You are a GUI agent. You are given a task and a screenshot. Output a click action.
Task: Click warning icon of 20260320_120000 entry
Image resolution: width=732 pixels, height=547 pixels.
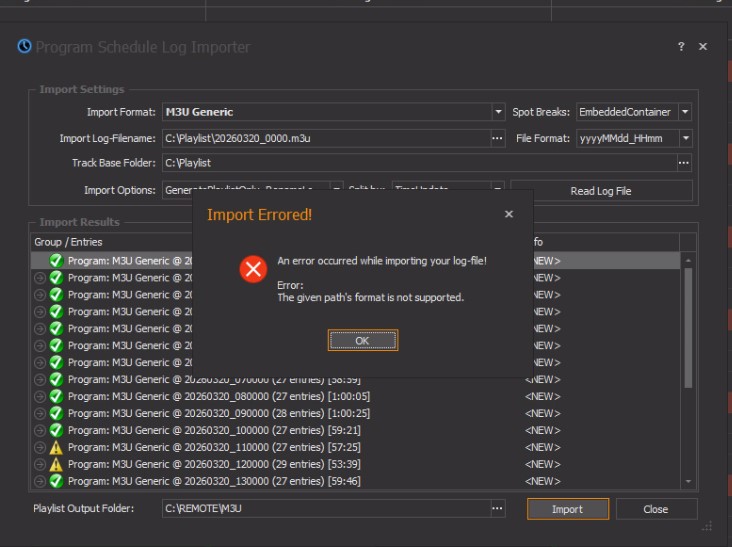point(57,464)
